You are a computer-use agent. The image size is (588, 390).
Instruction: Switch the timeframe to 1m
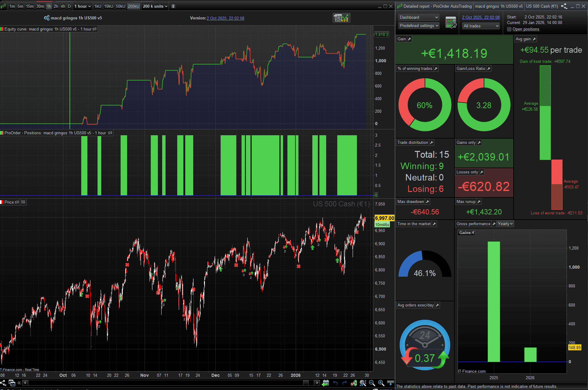point(12,6)
